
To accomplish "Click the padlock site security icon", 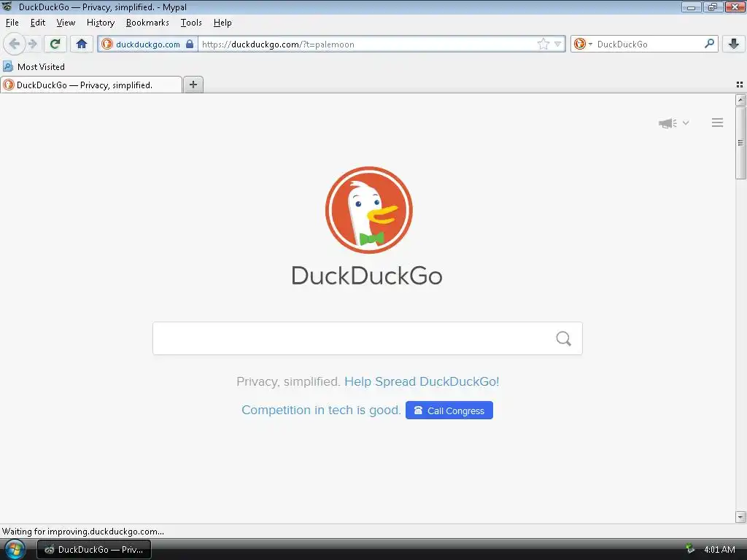I will 190,44.
